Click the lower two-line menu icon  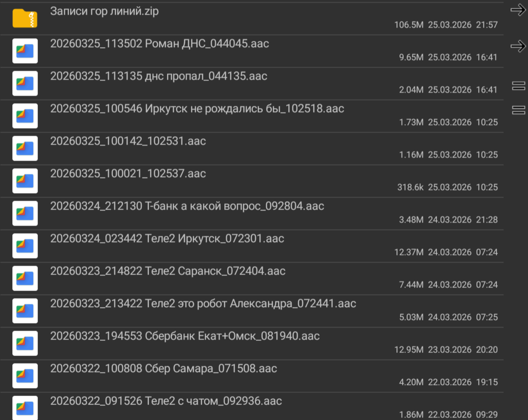pos(519,110)
